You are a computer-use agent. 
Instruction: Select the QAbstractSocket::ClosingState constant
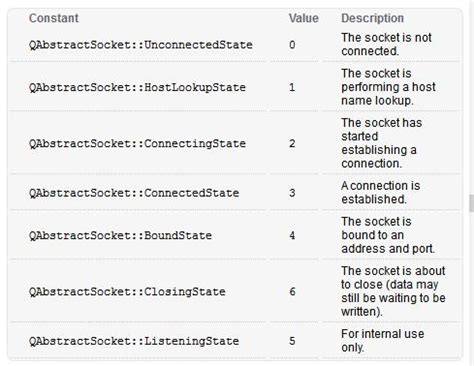tap(127, 292)
